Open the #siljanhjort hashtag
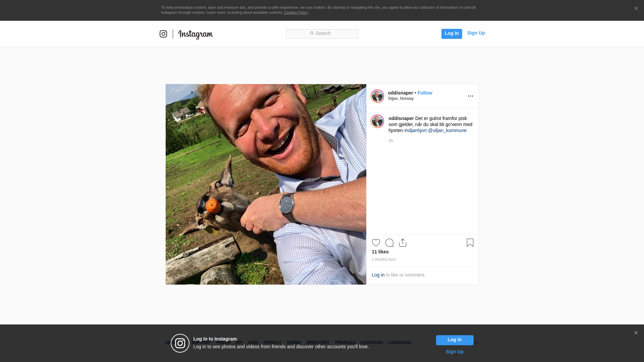Viewport: 644px width, 362px height. point(415,130)
